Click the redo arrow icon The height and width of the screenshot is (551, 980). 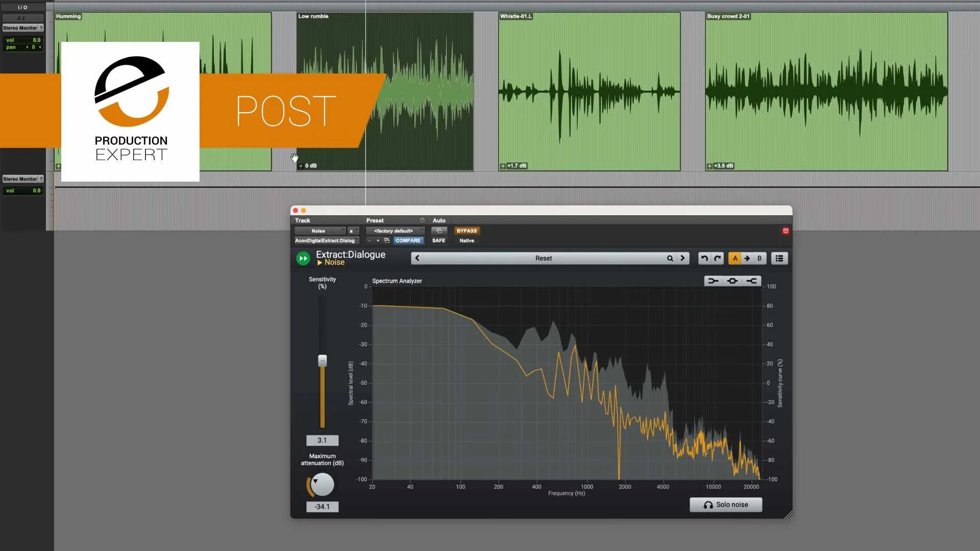(717, 258)
